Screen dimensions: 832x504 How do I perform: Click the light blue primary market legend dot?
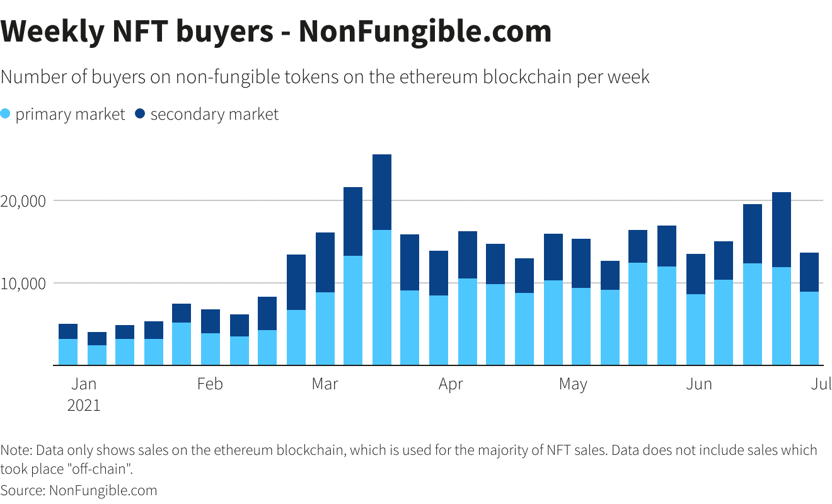(6, 114)
